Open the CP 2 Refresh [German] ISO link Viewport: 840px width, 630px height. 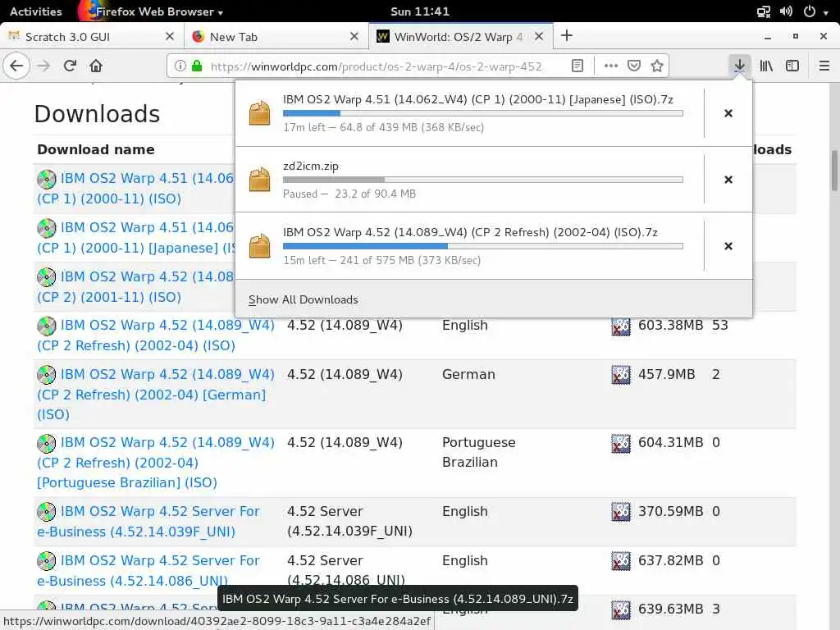click(155, 395)
